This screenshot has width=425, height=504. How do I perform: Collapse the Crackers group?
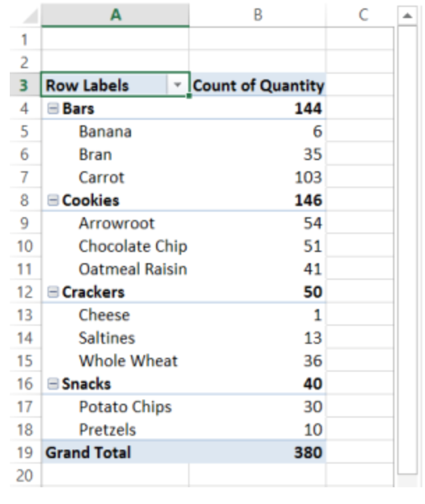(x=53, y=292)
